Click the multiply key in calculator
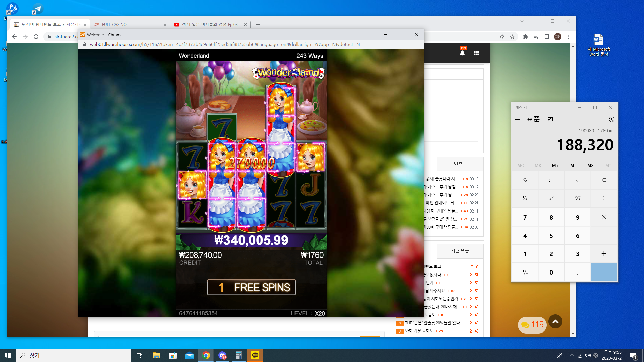The width and height of the screenshot is (644, 362). (x=604, y=217)
